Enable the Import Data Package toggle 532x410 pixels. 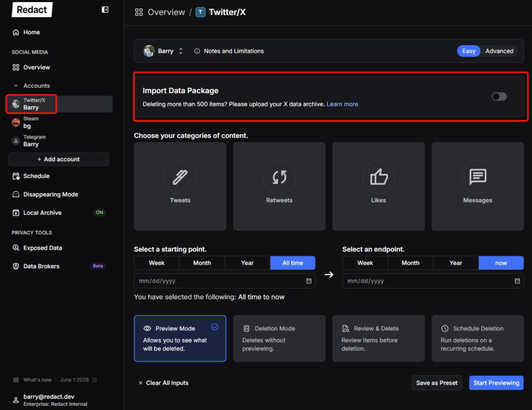tap(499, 97)
